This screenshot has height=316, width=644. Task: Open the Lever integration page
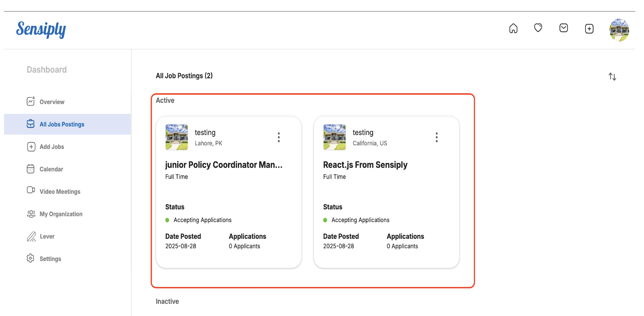pyautogui.click(x=47, y=236)
